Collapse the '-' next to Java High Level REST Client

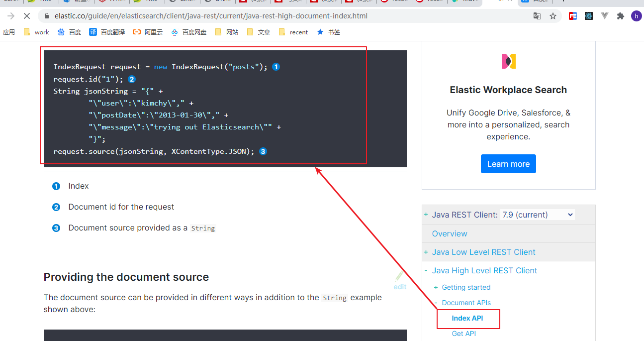[x=426, y=270]
